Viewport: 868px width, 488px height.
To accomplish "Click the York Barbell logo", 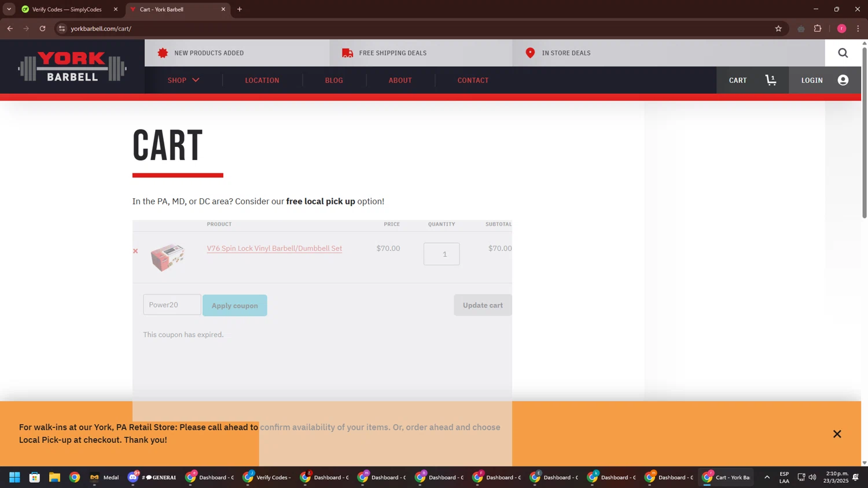I will 72,66.
